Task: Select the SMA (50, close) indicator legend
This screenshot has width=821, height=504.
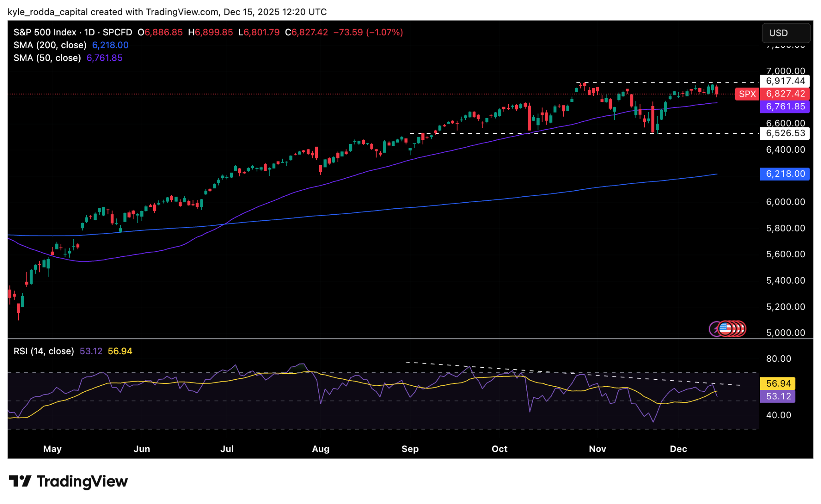Action: pos(47,58)
